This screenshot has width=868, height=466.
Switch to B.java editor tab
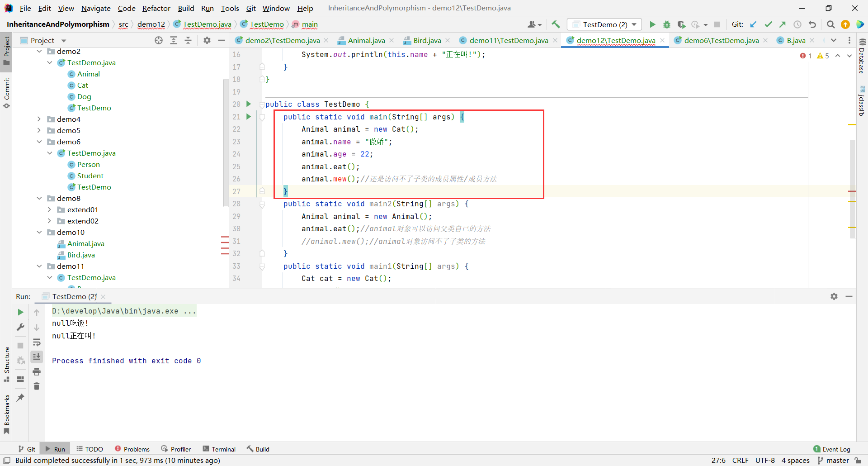(796, 40)
